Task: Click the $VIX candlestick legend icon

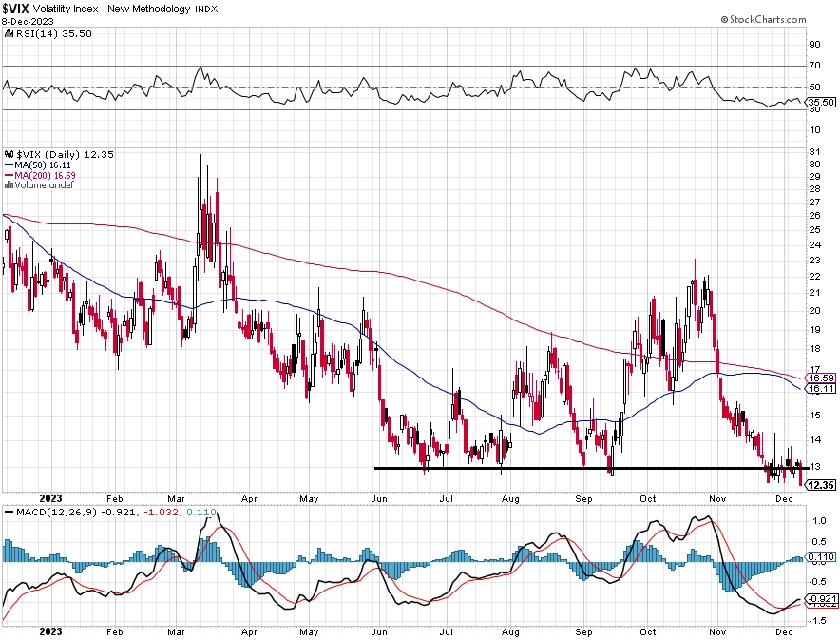Action: (10, 154)
